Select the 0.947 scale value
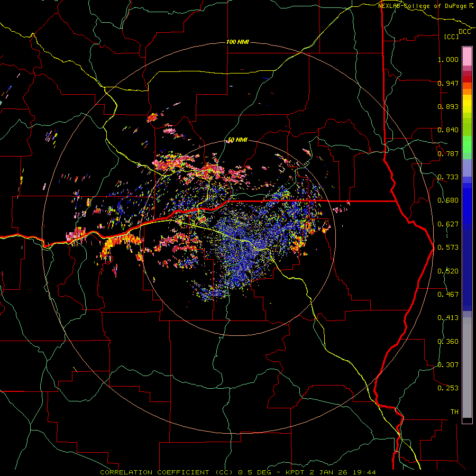The width and height of the screenshot is (476, 476). [448, 83]
